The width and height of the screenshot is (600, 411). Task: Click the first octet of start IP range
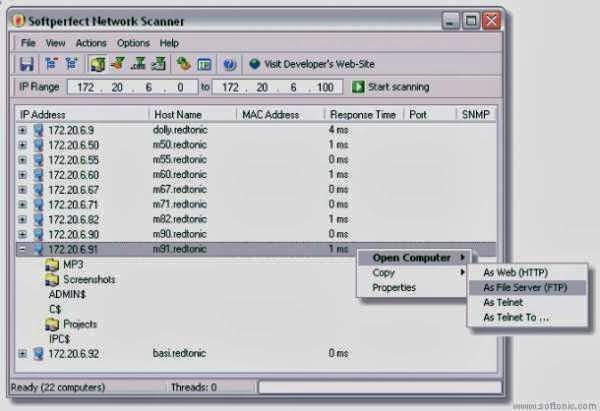pyautogui.click(x=85, y=87)
